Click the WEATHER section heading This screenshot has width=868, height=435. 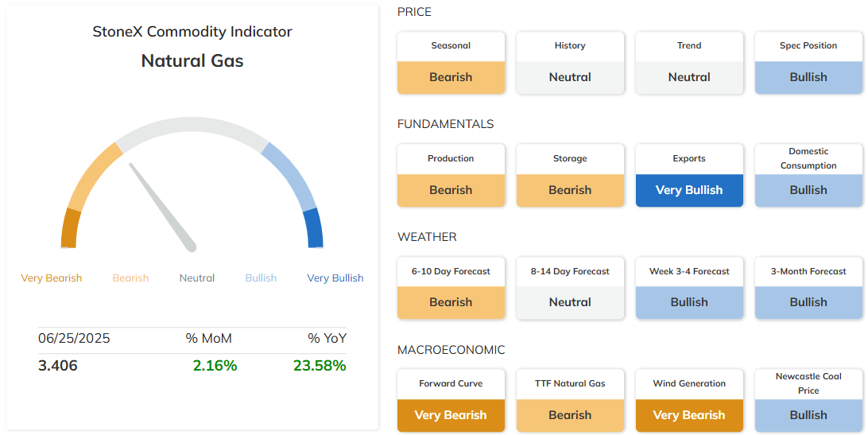click(x=427, y=237)
